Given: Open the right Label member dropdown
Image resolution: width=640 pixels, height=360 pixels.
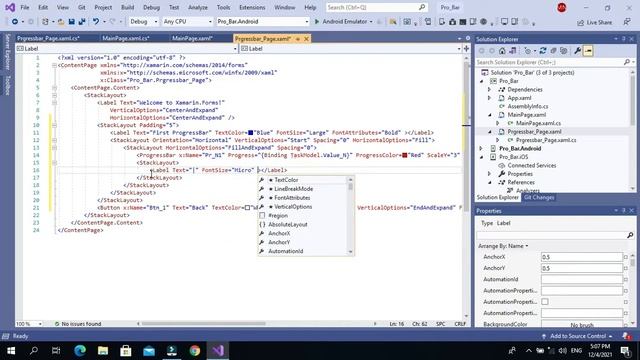Looking at the screenshot, I should [351, 49].
